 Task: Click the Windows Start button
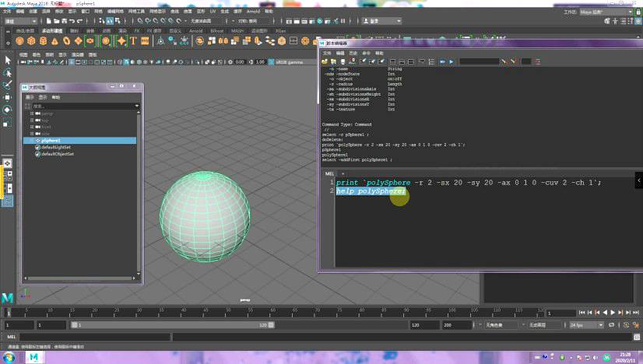point(9,358)
